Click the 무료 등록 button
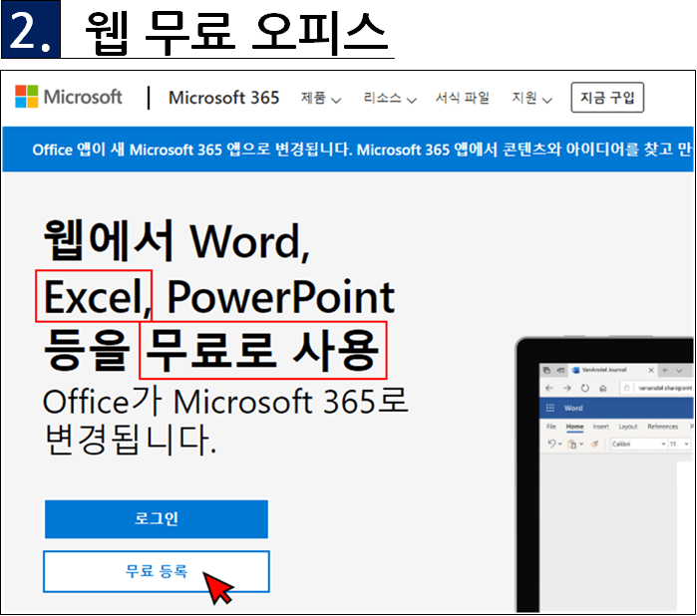This screenshot has width=697, height=616. (x=156, y=571)
